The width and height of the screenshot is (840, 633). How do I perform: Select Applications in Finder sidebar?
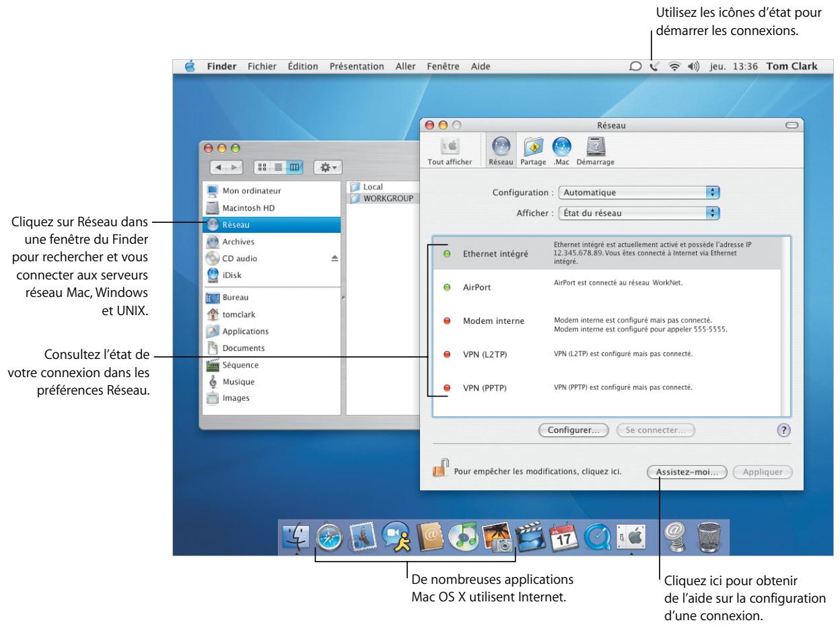(x=273, y=331)
